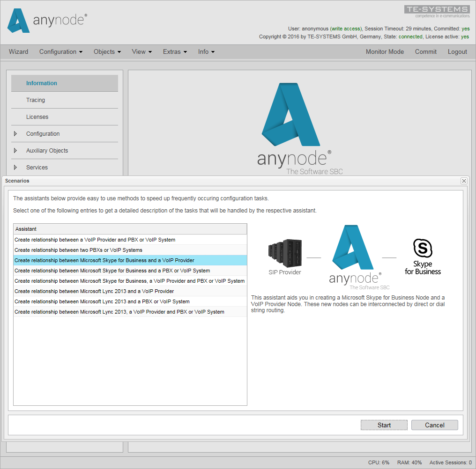Open the Extras dropdown menu
476x469 pixels.
tap(175, 52)
